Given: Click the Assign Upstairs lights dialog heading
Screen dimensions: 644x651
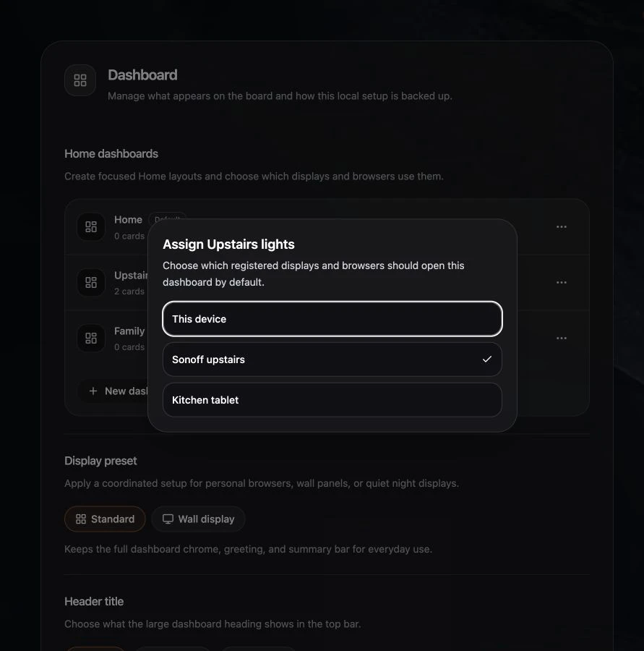Looking at the screenshot, I should (228, 244).
